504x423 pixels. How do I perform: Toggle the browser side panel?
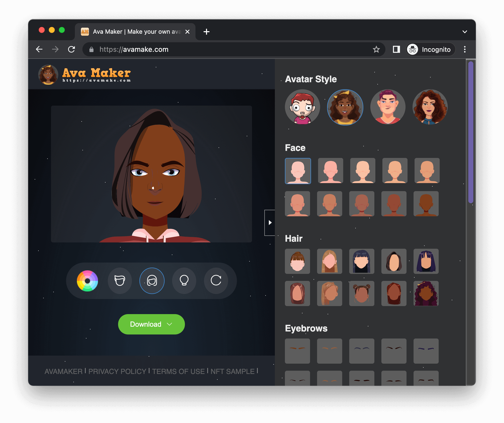396,49
